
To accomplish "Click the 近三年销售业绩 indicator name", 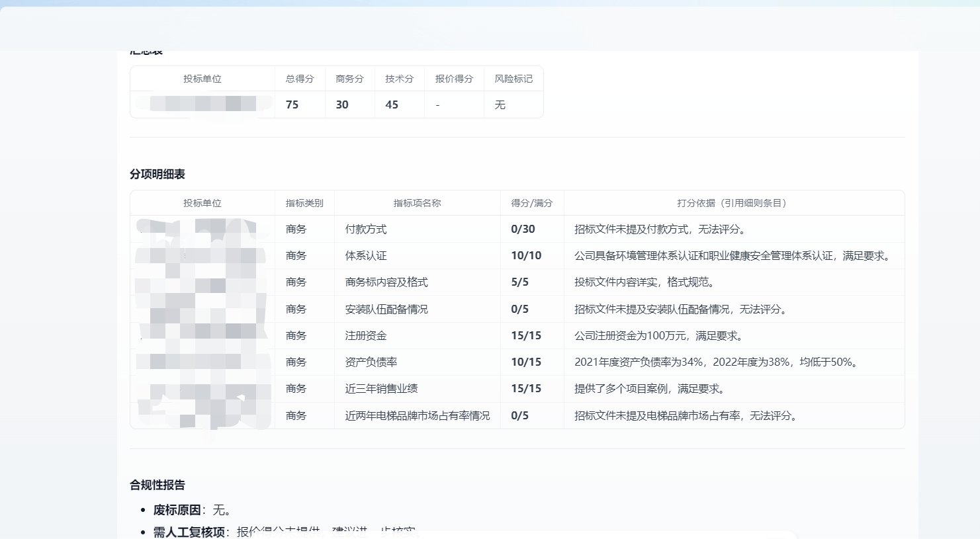I will (x=381, y=389).
